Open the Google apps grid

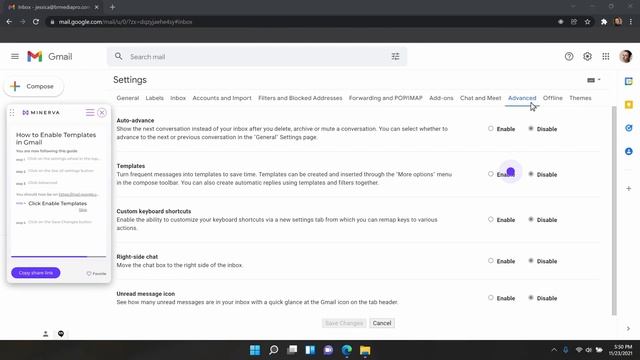(606, 56)
